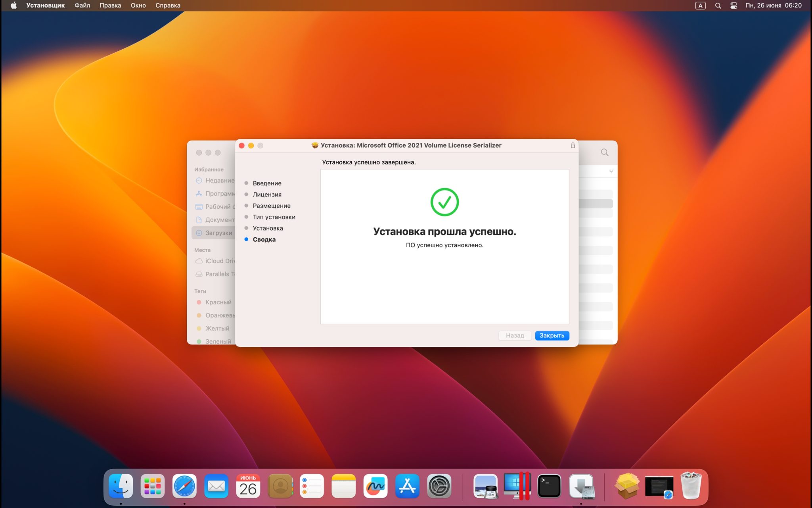Click the Закрыть button in installer
812x508 pixels.
point(552,335)
